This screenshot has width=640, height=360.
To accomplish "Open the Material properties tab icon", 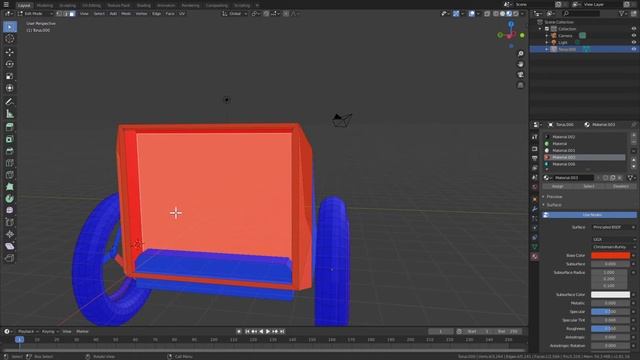I will [x=535, y=257].
